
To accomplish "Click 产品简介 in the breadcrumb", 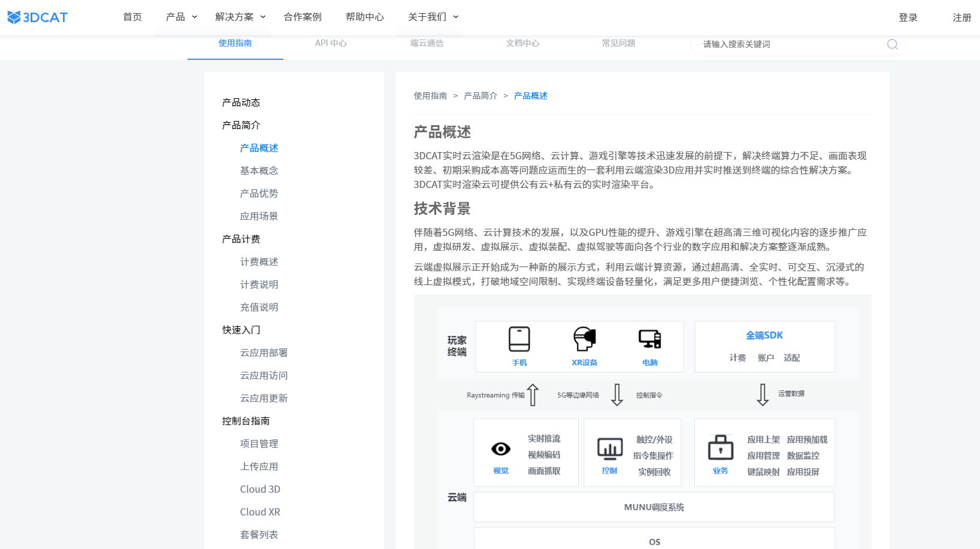I will click(480, 96).
